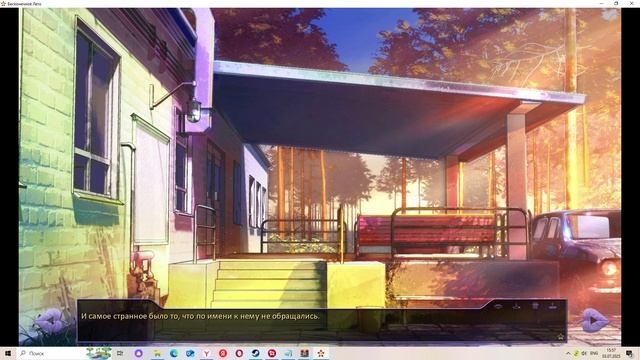Open Task View on the taskbar
Viewport: 640px width, 360px height.
[x=120, y=353]
